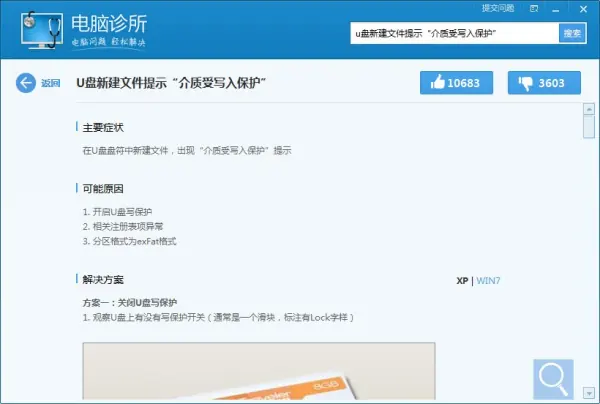Click the 电脑诊所 computer stethoscope logo
Screen dimensions: 600x404
pyautogui.click(x=42, y=30)
